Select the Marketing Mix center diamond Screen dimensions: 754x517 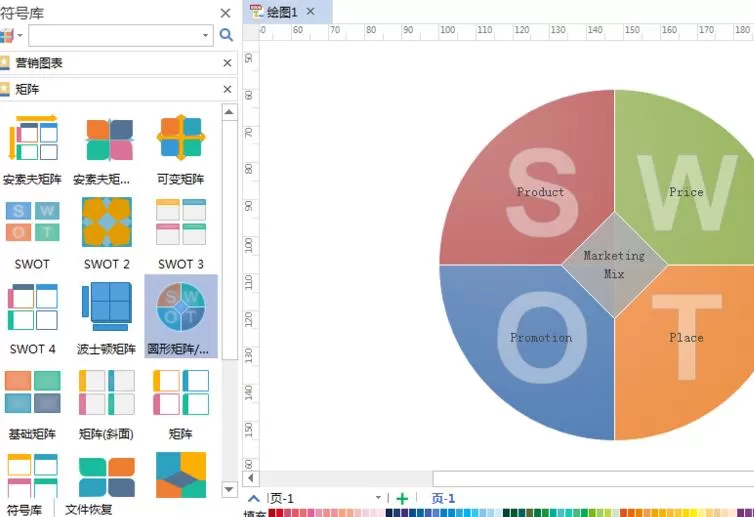coord(614,265)
